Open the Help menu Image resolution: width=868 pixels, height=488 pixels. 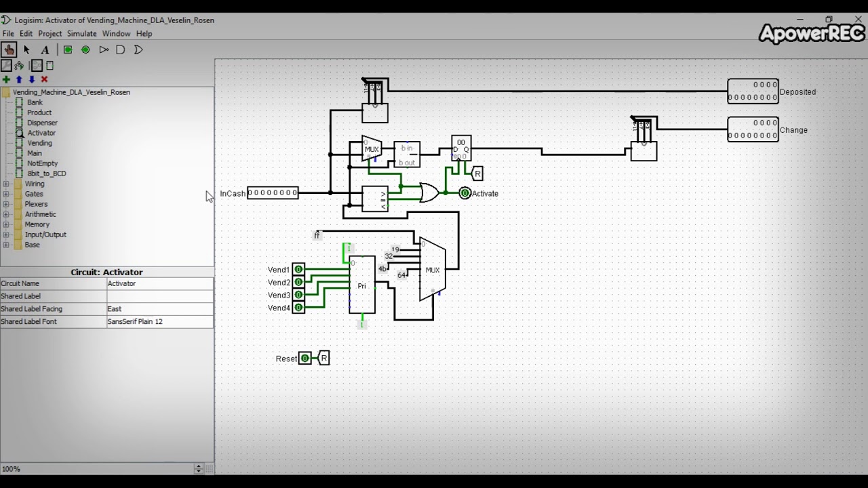(x=144, y=33)
